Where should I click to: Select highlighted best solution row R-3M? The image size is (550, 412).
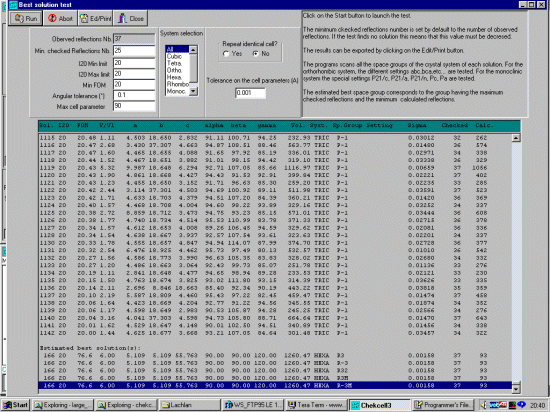[x=275, y=385]
